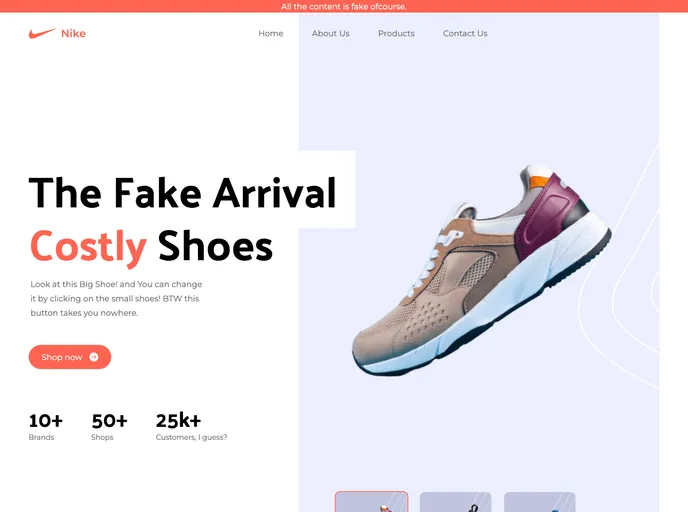The height and width of the screenshot is (512, 688).
Task: Click the 50+ Shops statistic
Action: point(109,426)
